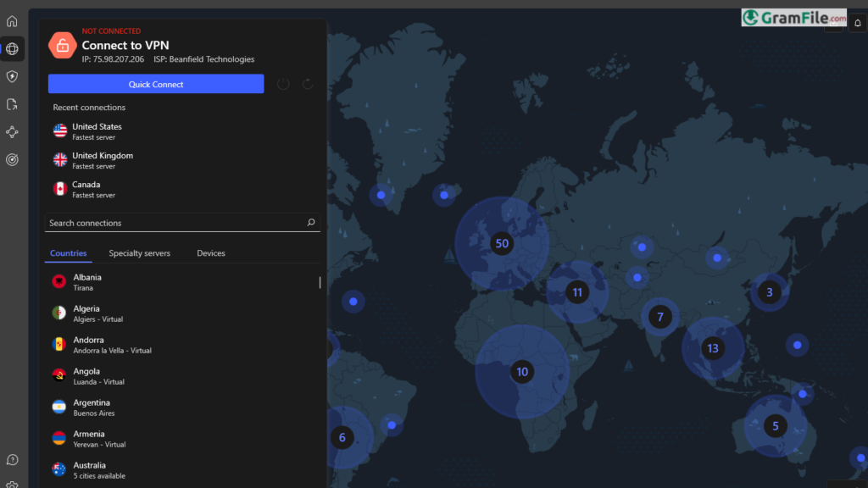Switch to Countries tab

68,252
